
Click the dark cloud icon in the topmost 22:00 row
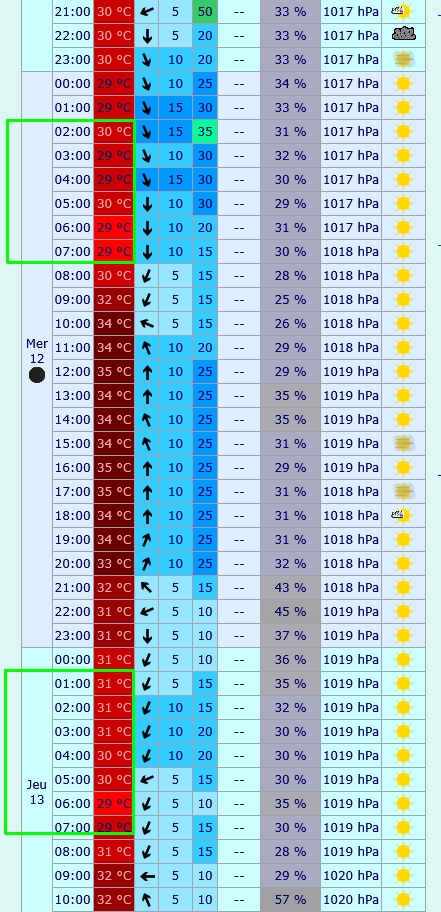(x=403, y=35)
